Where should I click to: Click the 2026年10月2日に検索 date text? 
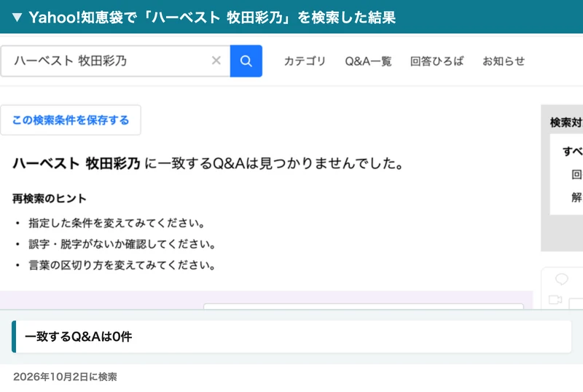coord(65,377)
